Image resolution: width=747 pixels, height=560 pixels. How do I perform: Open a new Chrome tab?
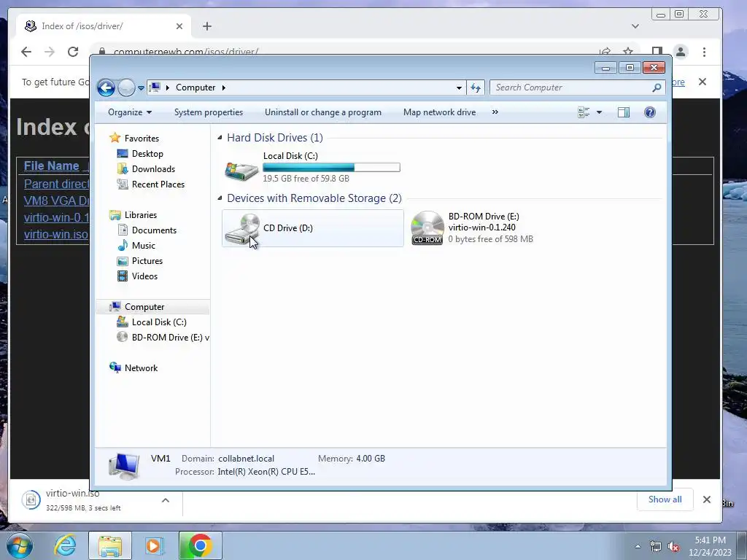(206, 26)
